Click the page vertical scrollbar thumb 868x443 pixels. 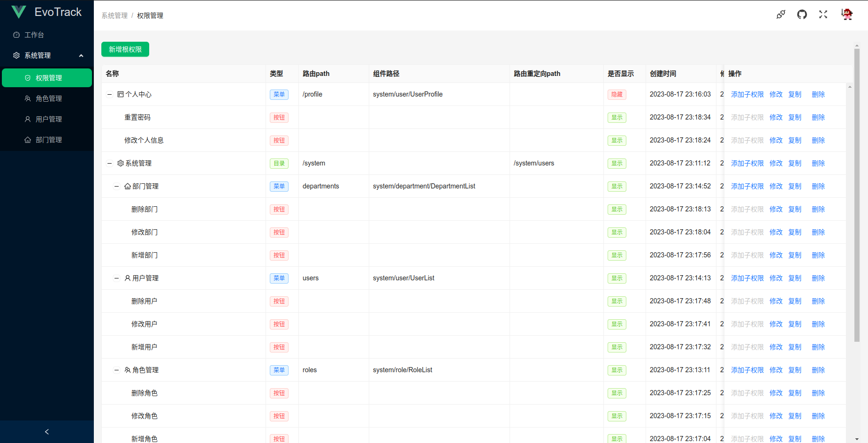tap(857, 195)
